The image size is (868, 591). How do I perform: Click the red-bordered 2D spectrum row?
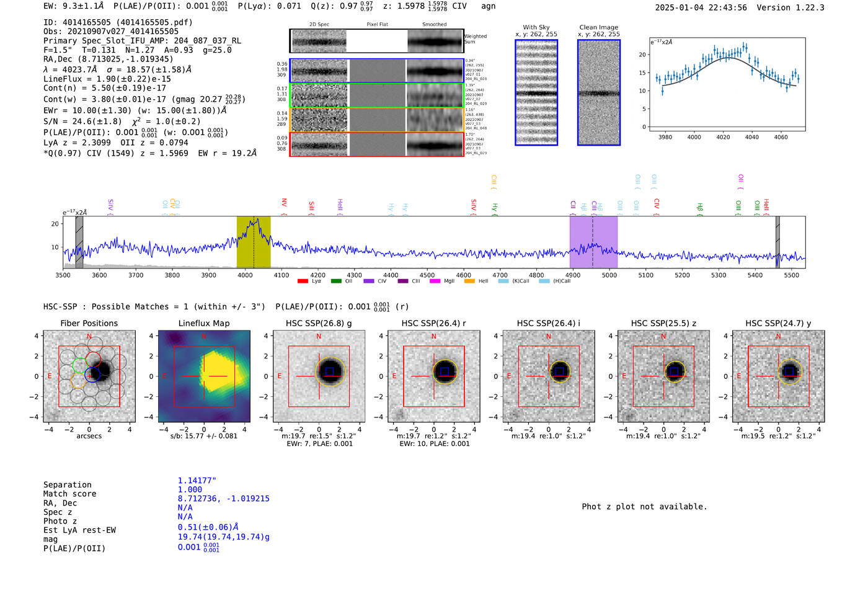[377, 144]
